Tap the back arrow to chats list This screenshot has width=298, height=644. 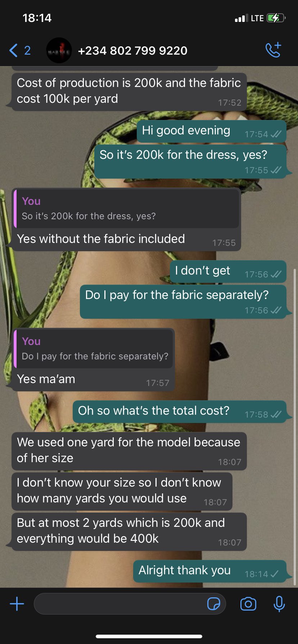click(x=13, y=50)
